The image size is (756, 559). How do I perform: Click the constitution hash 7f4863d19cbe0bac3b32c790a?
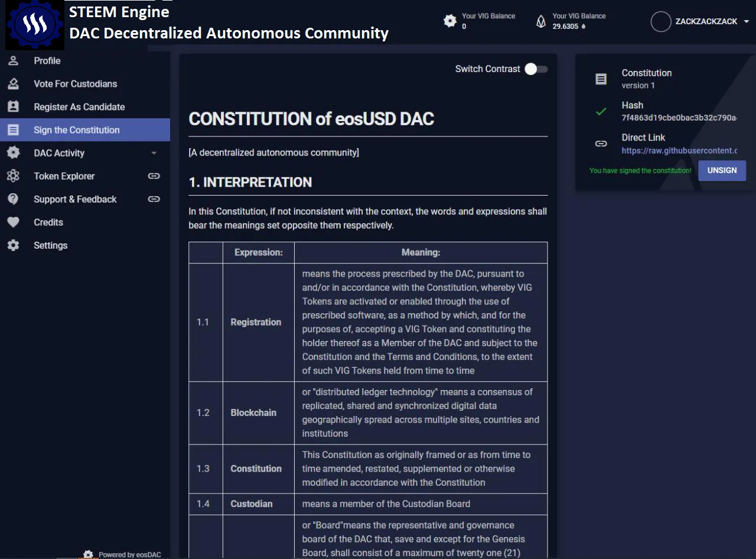coord(679,118)
